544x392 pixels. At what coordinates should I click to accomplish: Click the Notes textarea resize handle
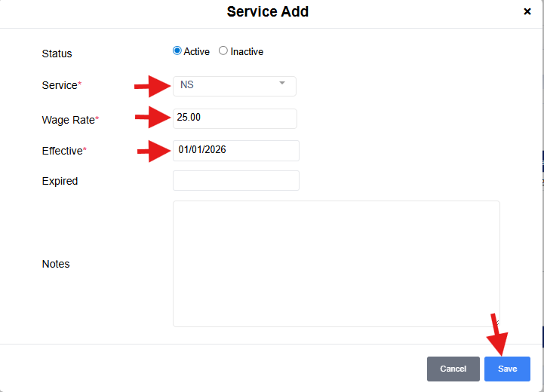click(x=496, y=323)
